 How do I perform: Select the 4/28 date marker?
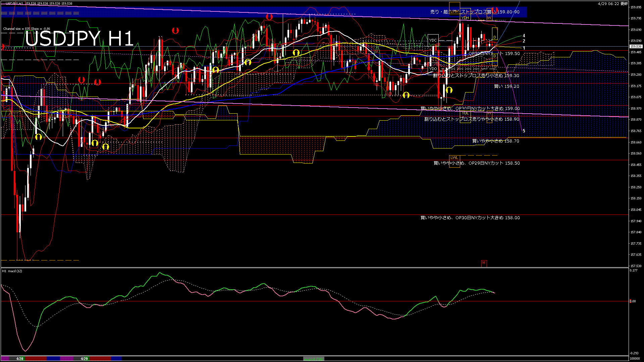[x=20, y=359]
